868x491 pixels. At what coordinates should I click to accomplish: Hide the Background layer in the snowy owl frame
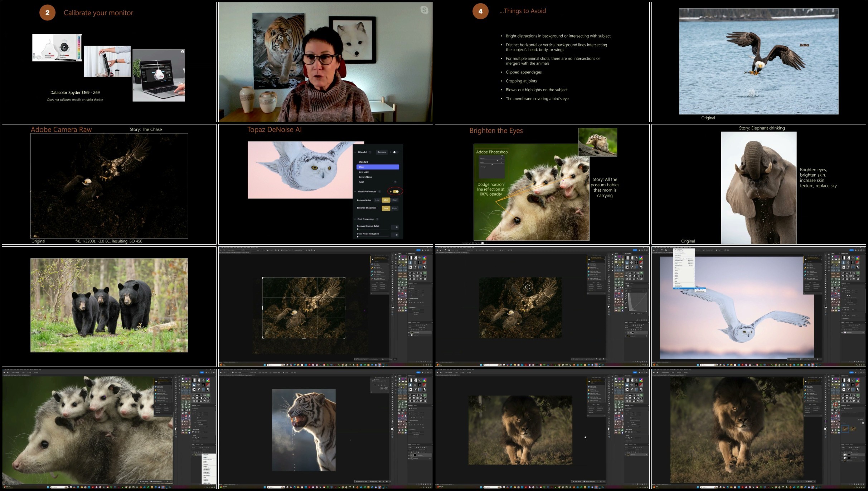tap(842, 333)
